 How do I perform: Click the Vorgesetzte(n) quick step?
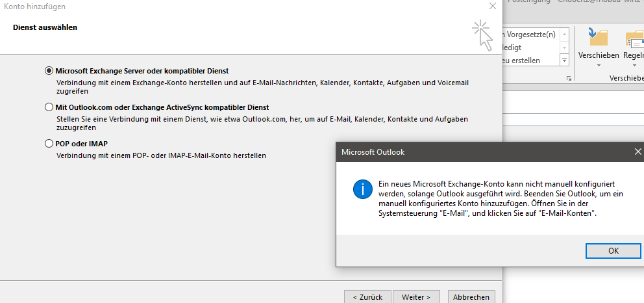click(530, 34)
